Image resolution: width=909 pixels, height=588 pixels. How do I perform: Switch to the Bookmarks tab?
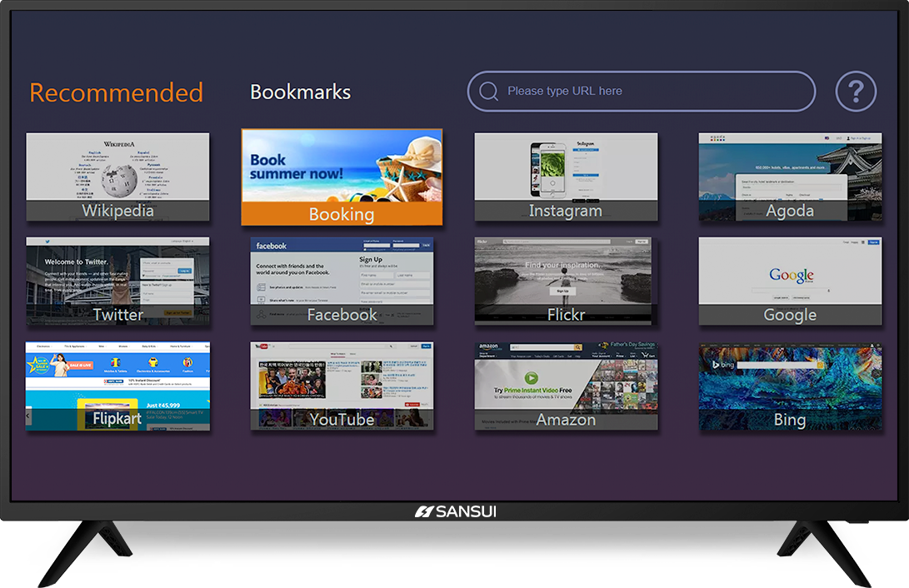click(x=300, y=92)
